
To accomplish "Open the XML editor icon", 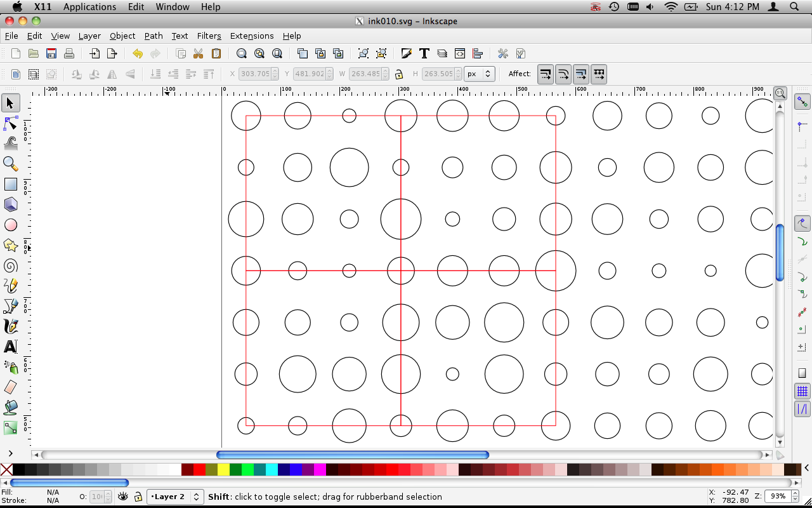I will (x=460, y=53).
